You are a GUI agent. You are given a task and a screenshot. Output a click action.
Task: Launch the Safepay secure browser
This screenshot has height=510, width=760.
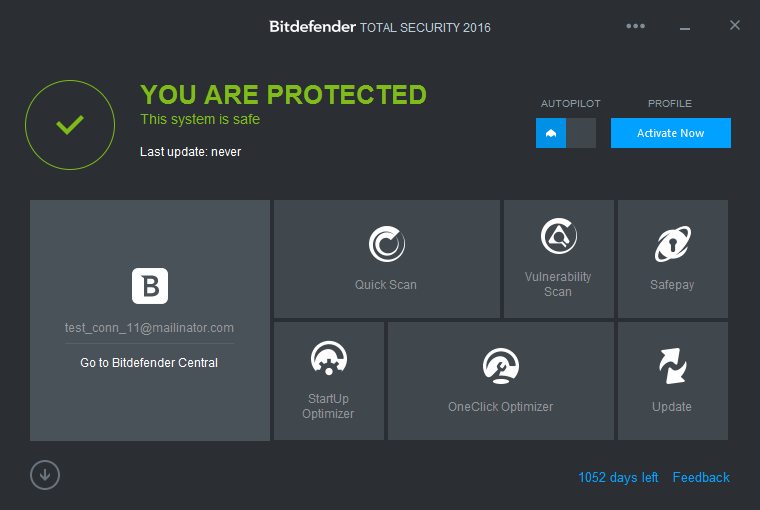tap(672, 259)
